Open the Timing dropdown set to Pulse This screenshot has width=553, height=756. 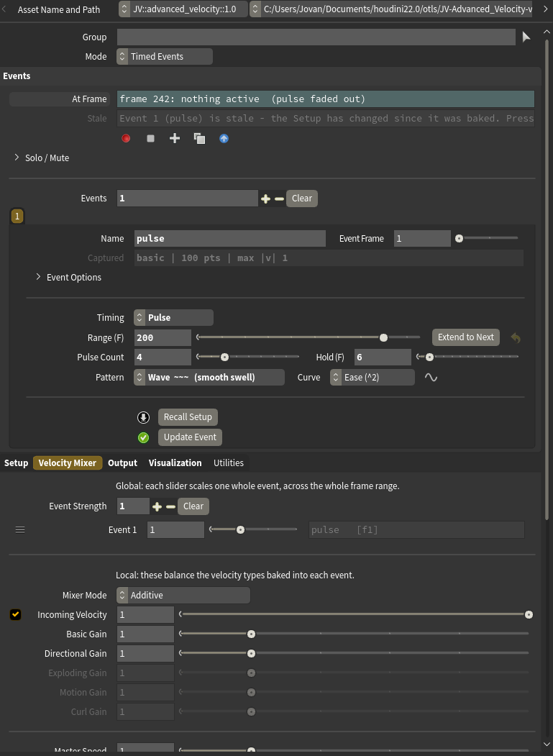(173, 318)
